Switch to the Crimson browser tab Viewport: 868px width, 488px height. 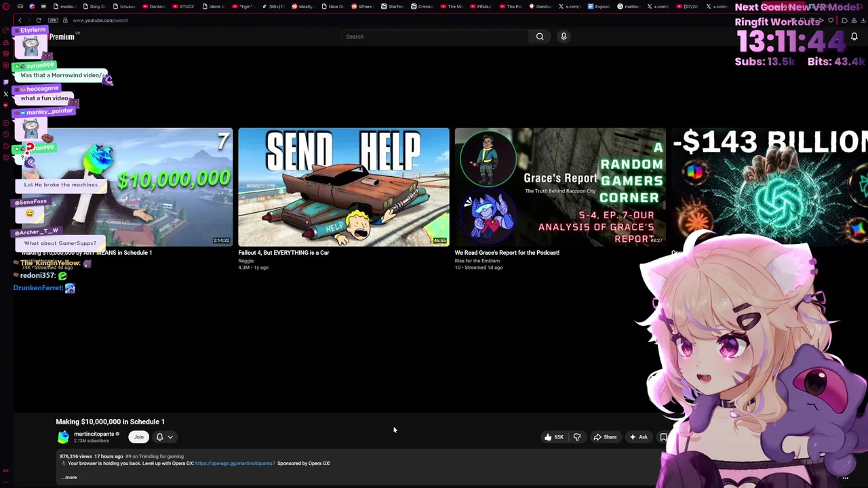422,6
